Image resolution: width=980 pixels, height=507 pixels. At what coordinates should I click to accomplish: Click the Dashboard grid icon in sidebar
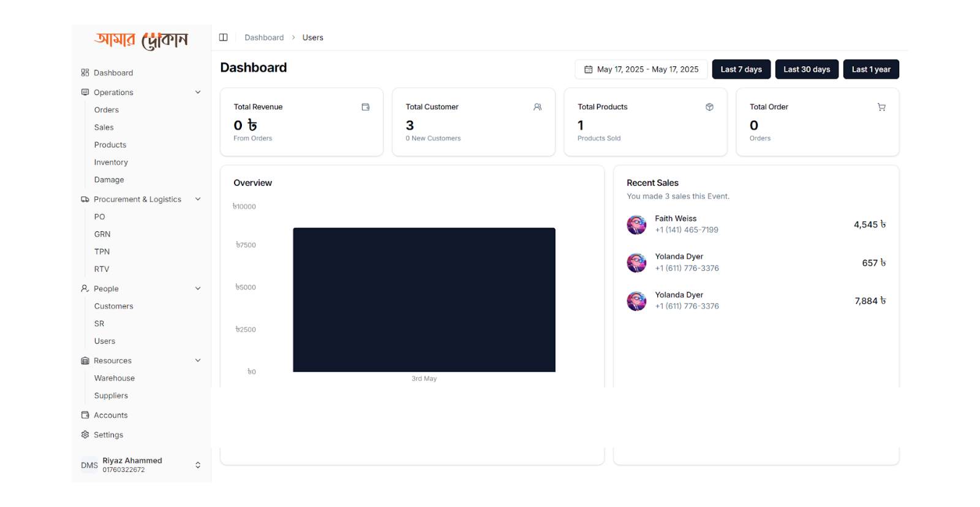pyautogui.click(x=85, y=72)
